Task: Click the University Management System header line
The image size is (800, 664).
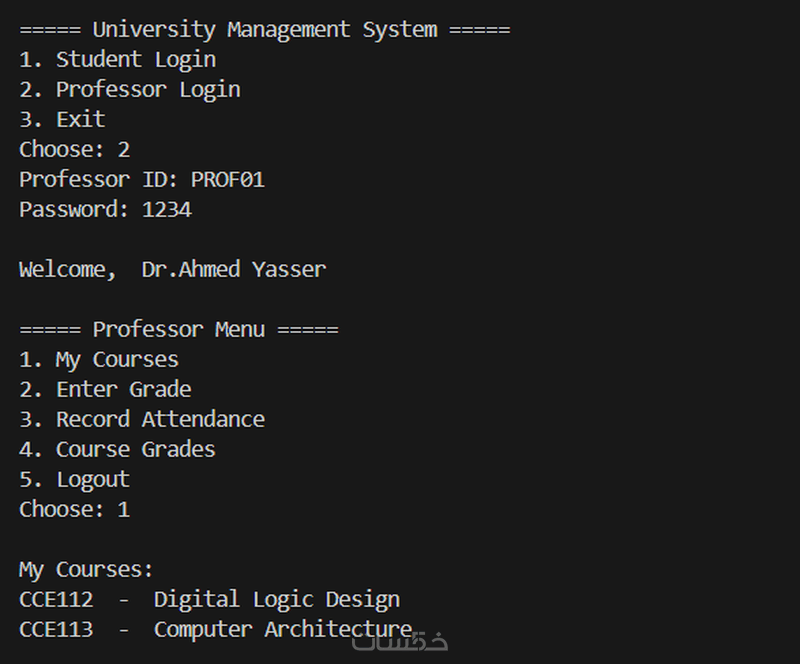Action: pos(265,30)
